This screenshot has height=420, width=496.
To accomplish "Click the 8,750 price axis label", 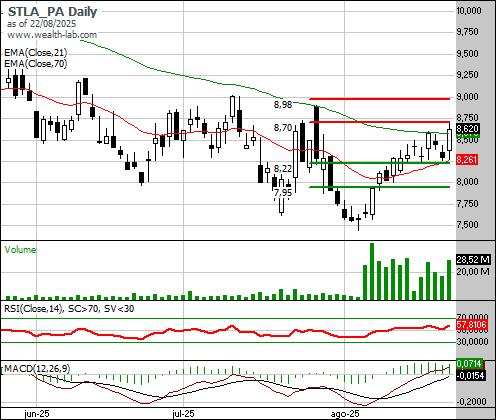I will point(468,118).
